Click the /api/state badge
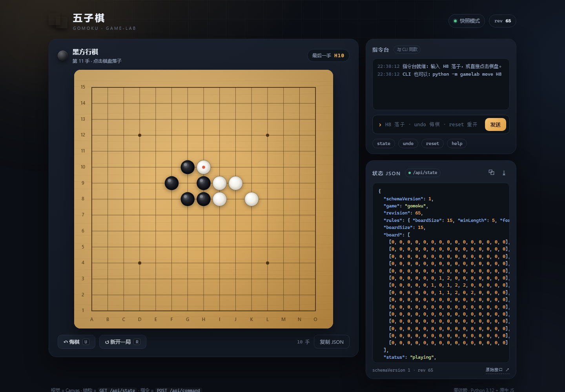The width and height of the screenshot is (565, 392). tap(423, 172)
